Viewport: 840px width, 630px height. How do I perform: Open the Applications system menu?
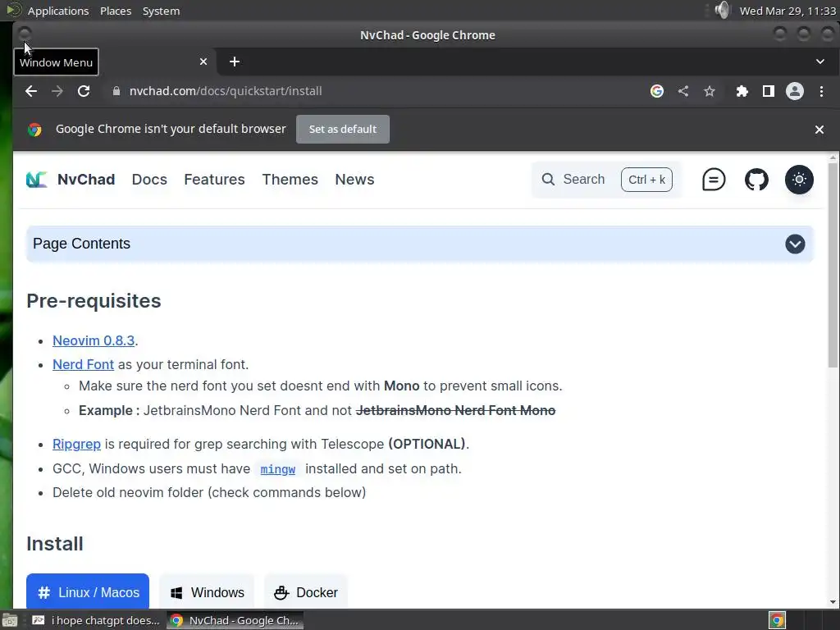58,11
